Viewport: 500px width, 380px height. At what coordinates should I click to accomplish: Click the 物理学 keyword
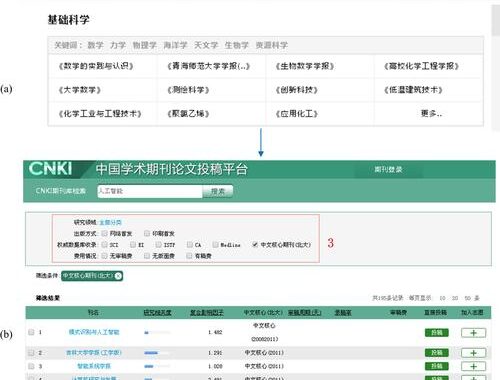145,45
